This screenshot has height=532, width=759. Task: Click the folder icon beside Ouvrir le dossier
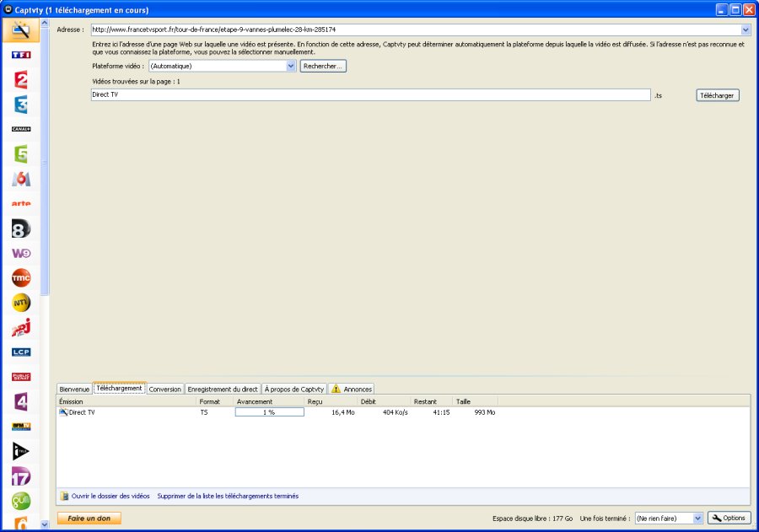[64, 497]
